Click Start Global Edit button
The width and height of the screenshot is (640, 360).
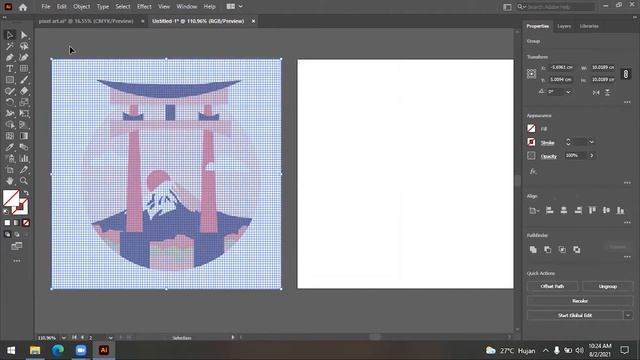click(x=575, y=315)
